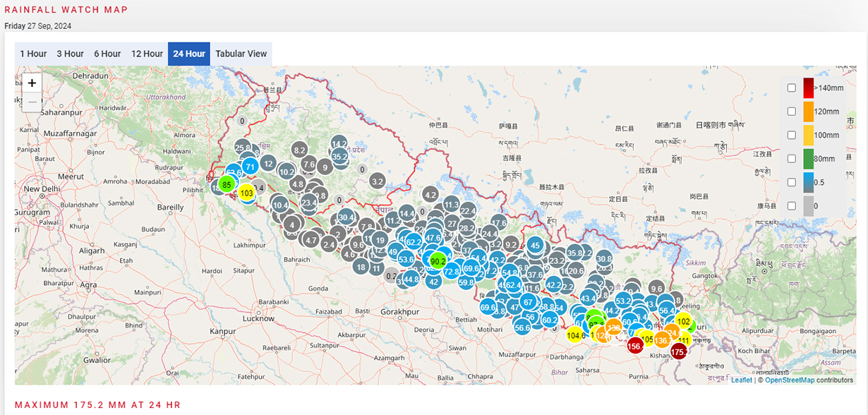
Task: Toggle the 0 legend checkbox
Action: pyautogui.click(x=792, y=205)
